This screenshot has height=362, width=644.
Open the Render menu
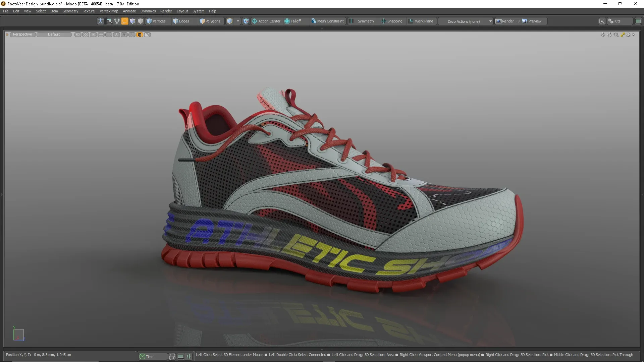(x=166, y=11)
